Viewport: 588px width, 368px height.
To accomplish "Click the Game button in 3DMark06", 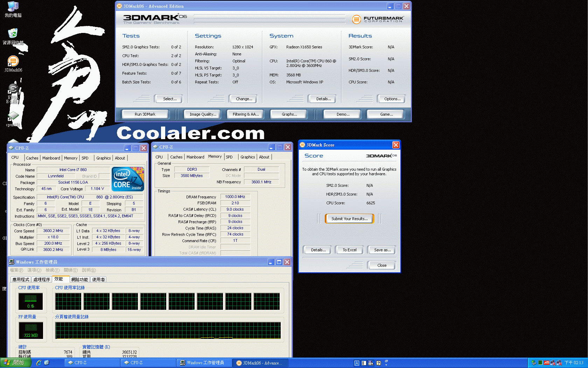I will click(386, 114).
